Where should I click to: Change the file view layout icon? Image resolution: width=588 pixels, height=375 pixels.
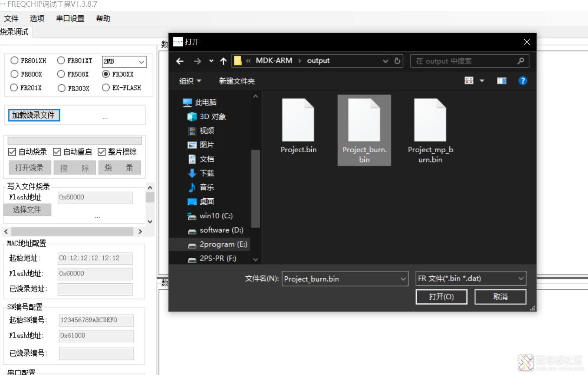tap(469, 81)
